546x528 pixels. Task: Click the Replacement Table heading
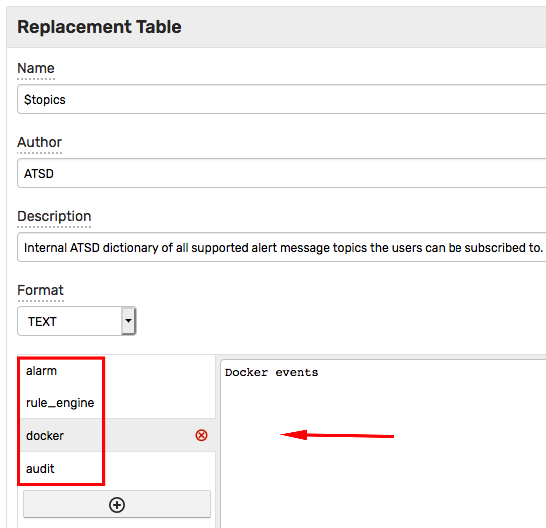point(99,27)
